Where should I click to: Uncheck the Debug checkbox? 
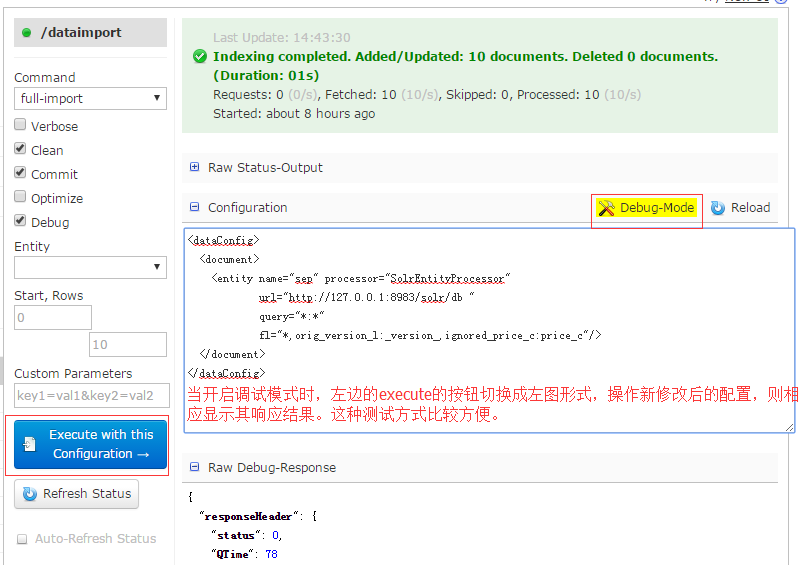click(20, 221)
